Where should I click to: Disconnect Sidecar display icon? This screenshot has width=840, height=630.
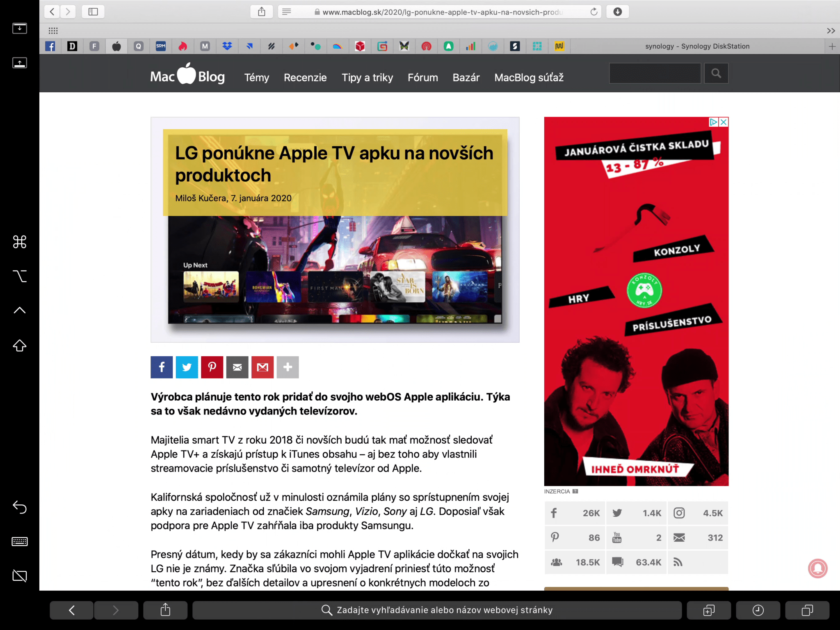(19, 576)
